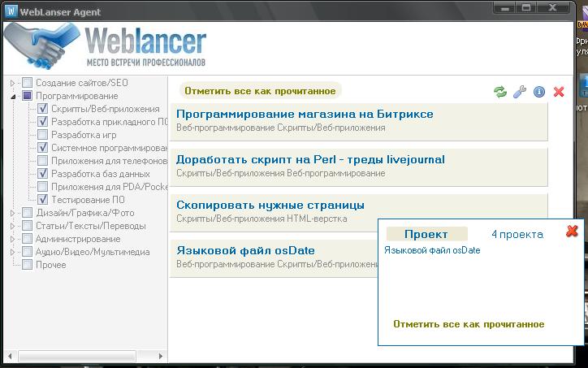Uncheck Разработка баз данных checkbox
Image resolution: width=588 pixels, height=368 pixels.
click(43, 174)
